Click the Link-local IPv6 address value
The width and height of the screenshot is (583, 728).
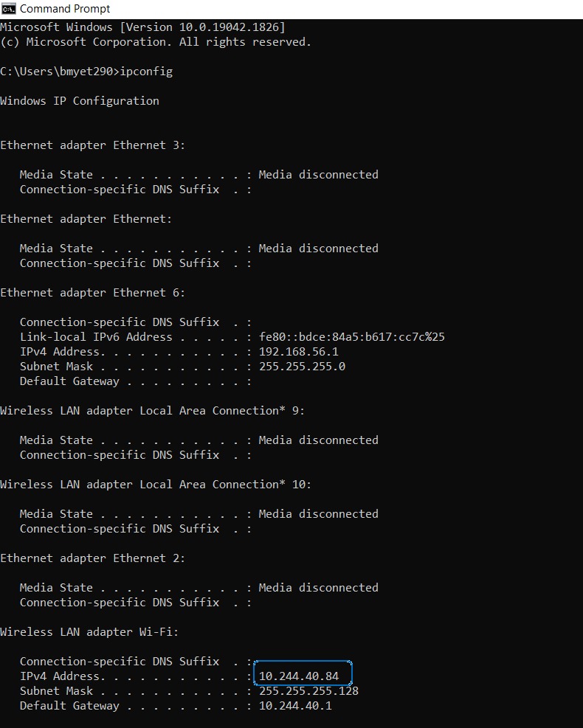click(x=351, y=337)
